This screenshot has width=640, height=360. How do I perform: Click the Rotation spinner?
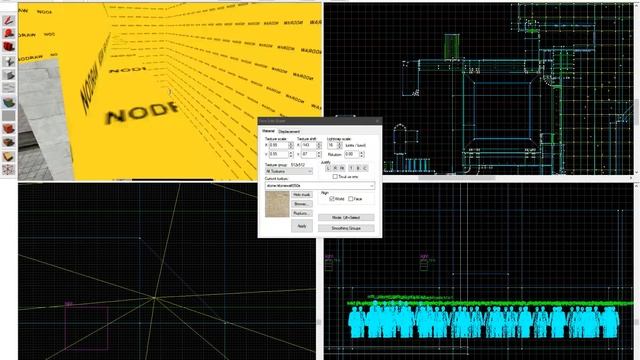pyautogui.click(x=362, y=154)
